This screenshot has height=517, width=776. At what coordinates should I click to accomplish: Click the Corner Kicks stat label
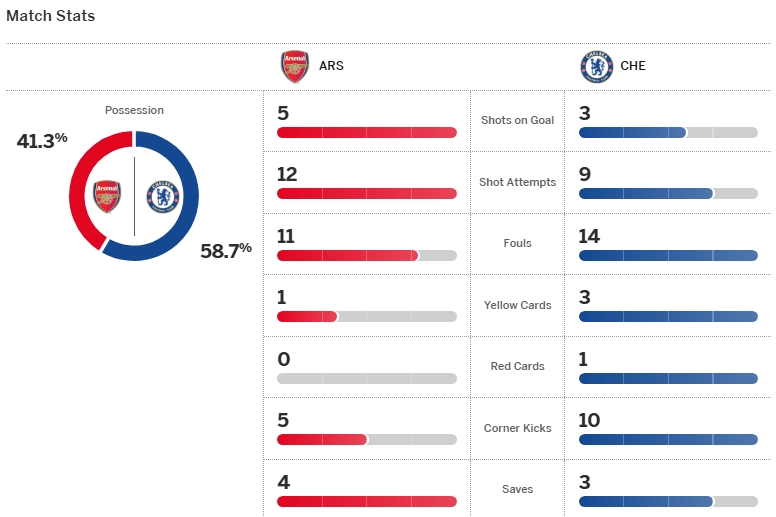pyautogui.click(x=517, y=428)
